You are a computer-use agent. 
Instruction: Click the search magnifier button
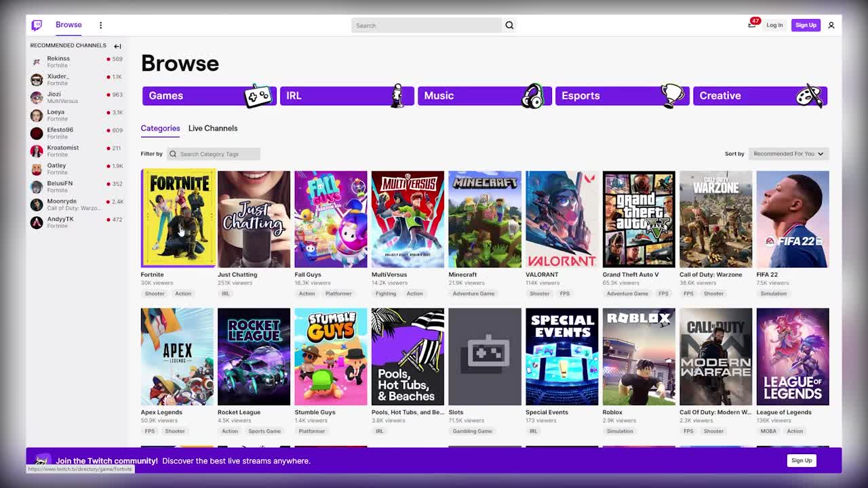[x=509, y=25]
